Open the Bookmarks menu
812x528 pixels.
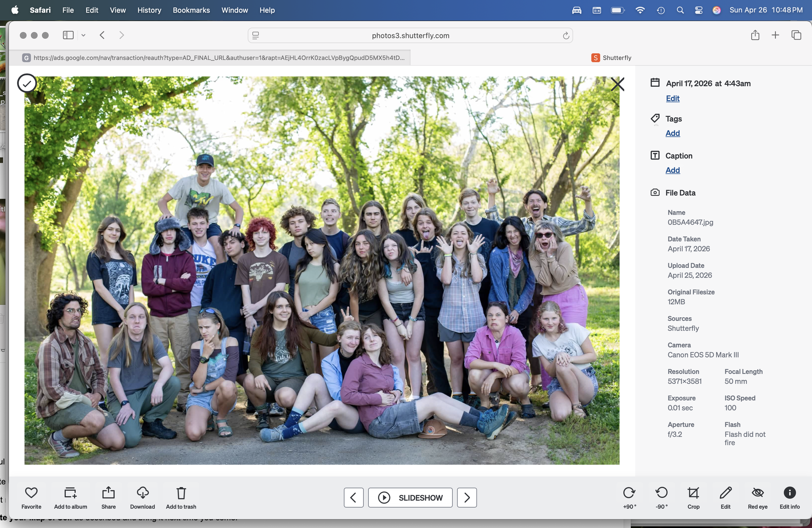191,10
